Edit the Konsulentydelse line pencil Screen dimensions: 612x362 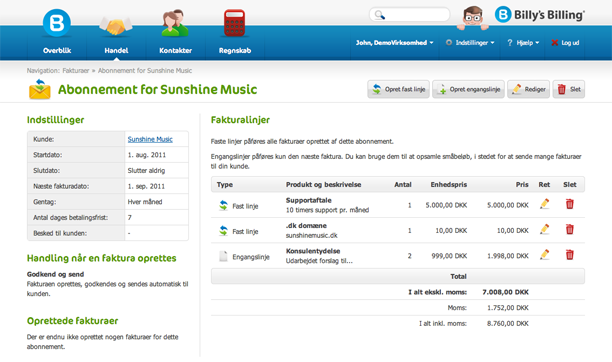[544, 255]
